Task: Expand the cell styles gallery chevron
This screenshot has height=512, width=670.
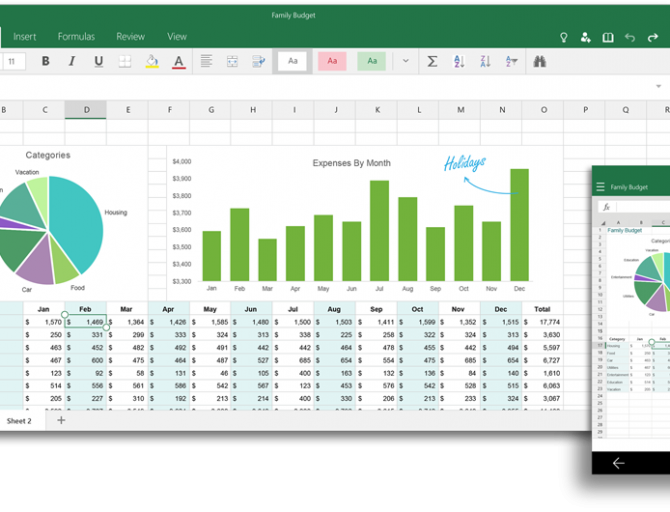Action: pos(405,61)
